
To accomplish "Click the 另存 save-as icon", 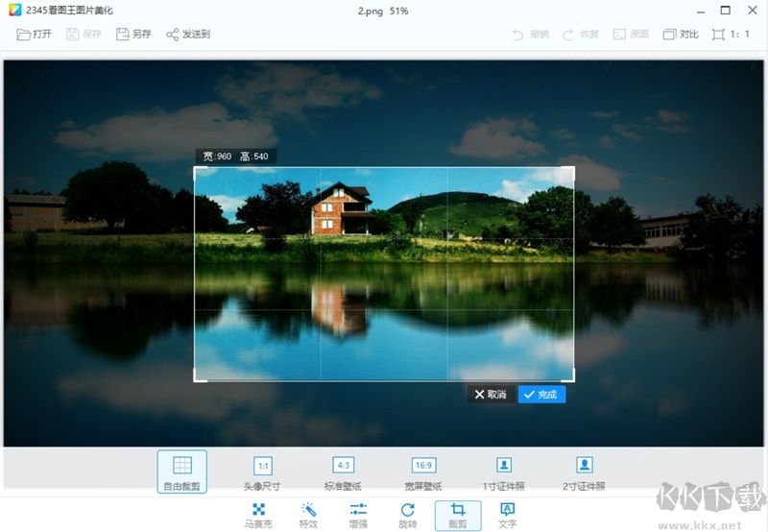I will coord(133,34).
